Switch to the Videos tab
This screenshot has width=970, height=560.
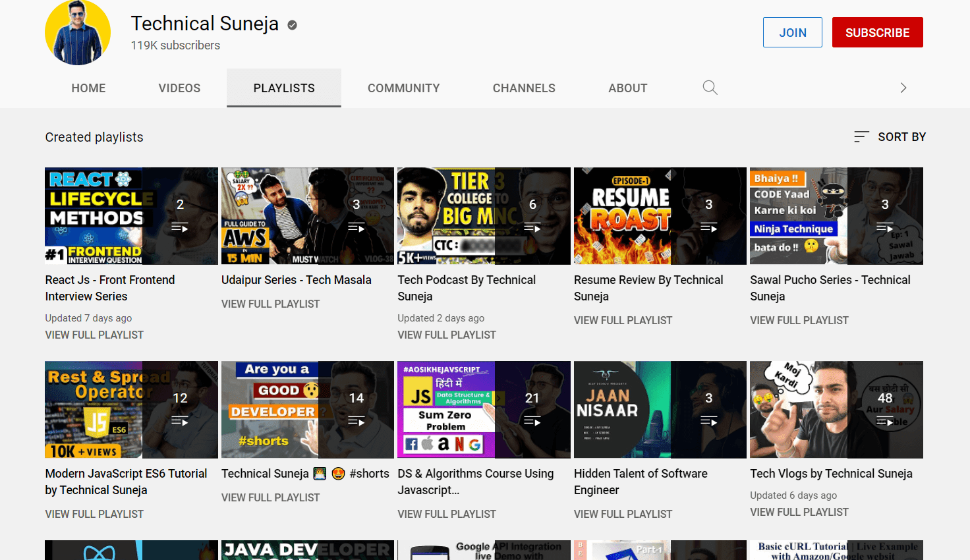(179, 88)
